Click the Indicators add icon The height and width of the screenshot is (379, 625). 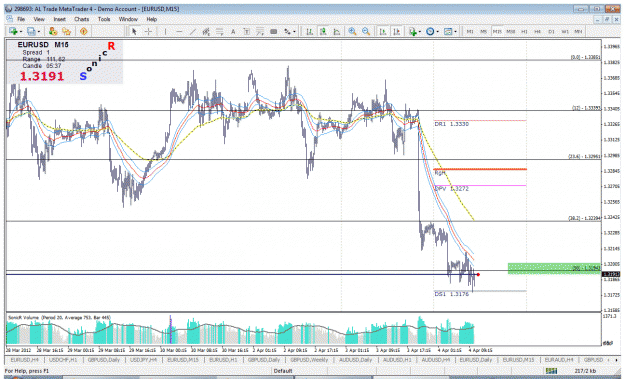pos(413,31)
